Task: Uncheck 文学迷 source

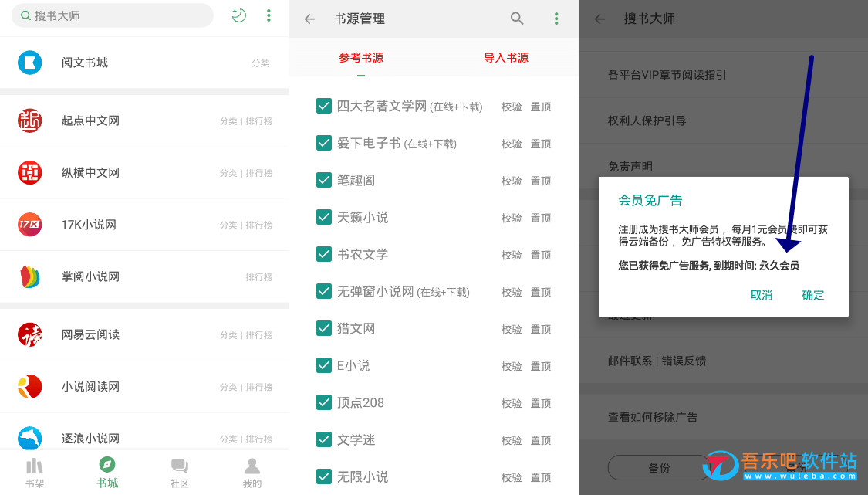Action: click(324, 439)
